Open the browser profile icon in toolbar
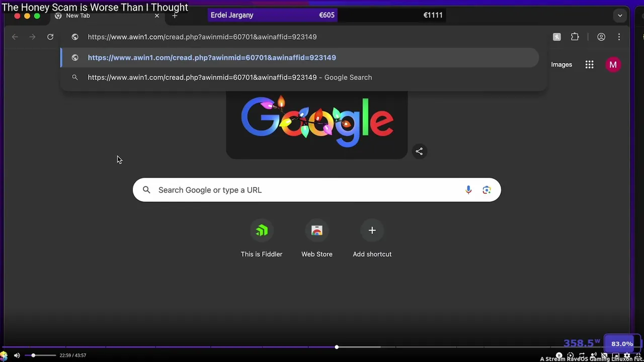The image size is (644, 362). (x=601, y=37)
